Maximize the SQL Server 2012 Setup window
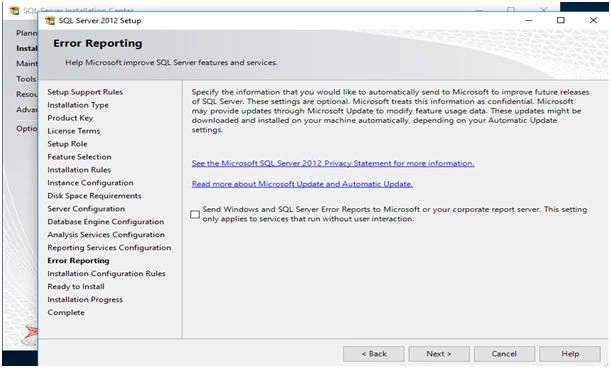 561,20
